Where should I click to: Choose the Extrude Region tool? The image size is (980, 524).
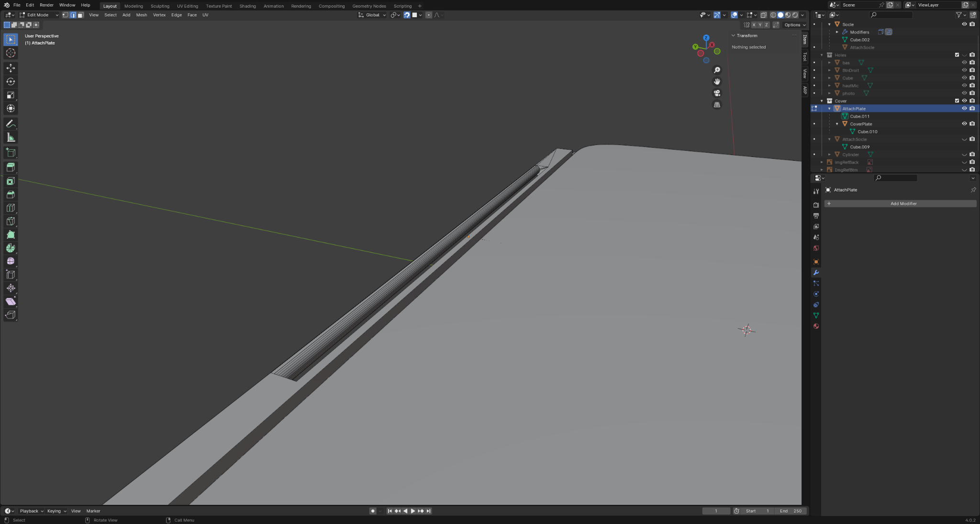11,167
